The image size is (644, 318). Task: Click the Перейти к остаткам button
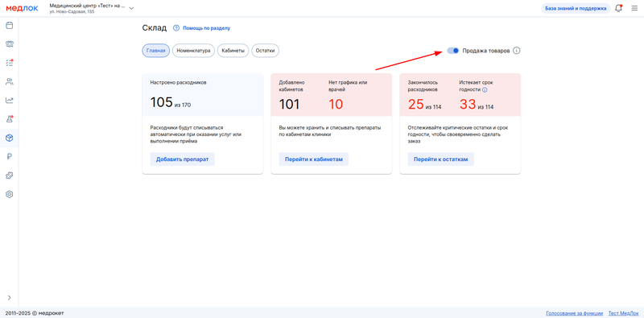click(x=440, y=159)
